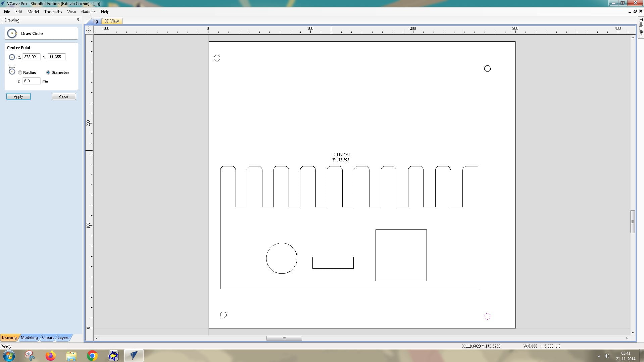This screenshot has height=362, width=644.
Task: Click the vertical scrollbar up arrow
Action: tap(633, 38)
